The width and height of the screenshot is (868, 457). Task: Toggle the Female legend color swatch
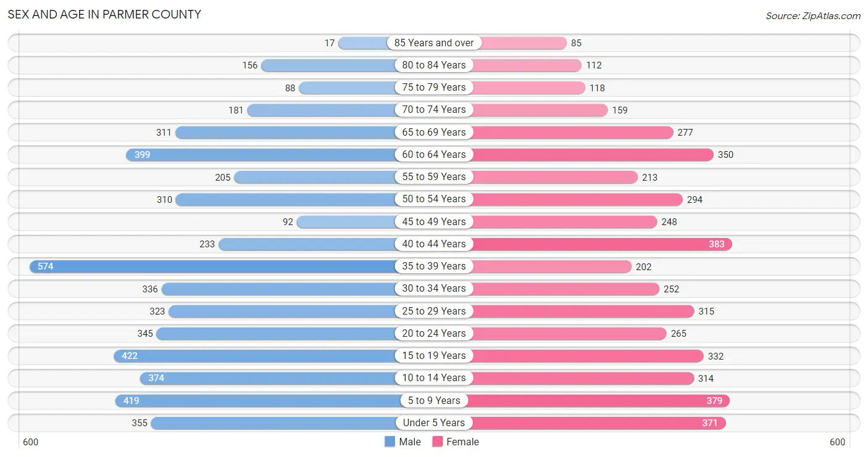coord(438,442)
